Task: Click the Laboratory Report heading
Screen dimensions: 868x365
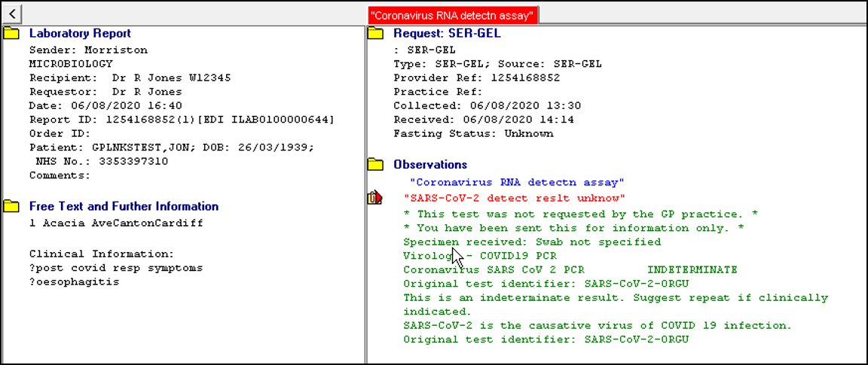Action: pos(81,34)
